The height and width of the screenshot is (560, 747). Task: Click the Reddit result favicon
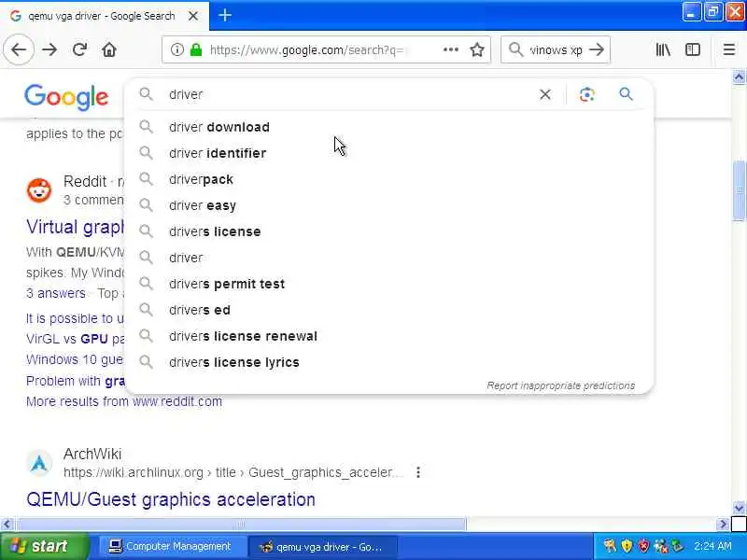point(39,190)
